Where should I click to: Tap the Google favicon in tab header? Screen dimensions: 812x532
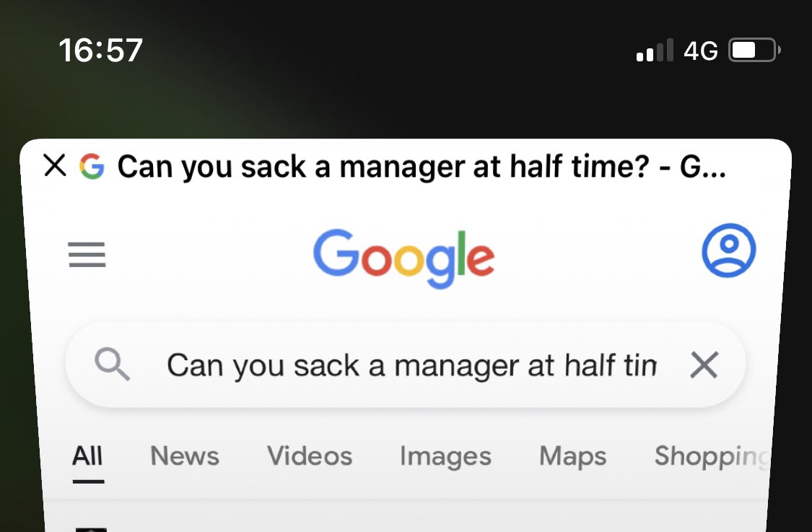(92, 166)
